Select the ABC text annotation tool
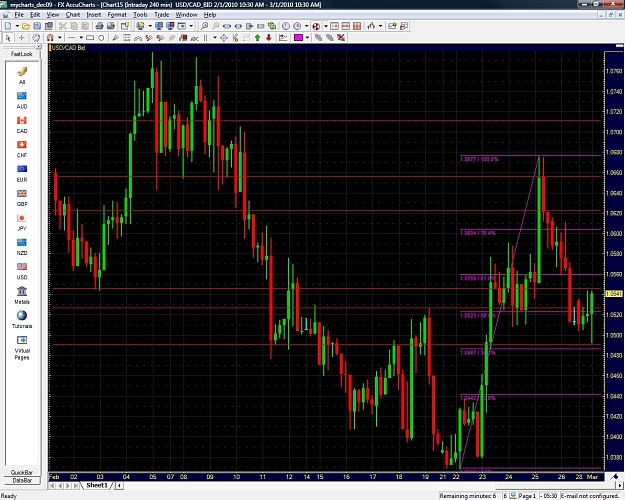The height and width of the screenshot is (500, 625). [x=195, y=38]
